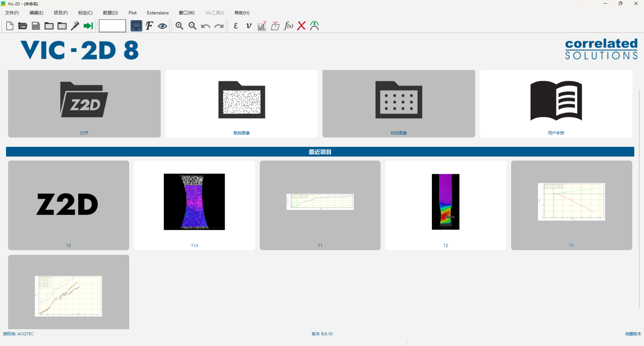
Task: Click the stylized F toolbar icon
Action: click(x=149, y=26)
